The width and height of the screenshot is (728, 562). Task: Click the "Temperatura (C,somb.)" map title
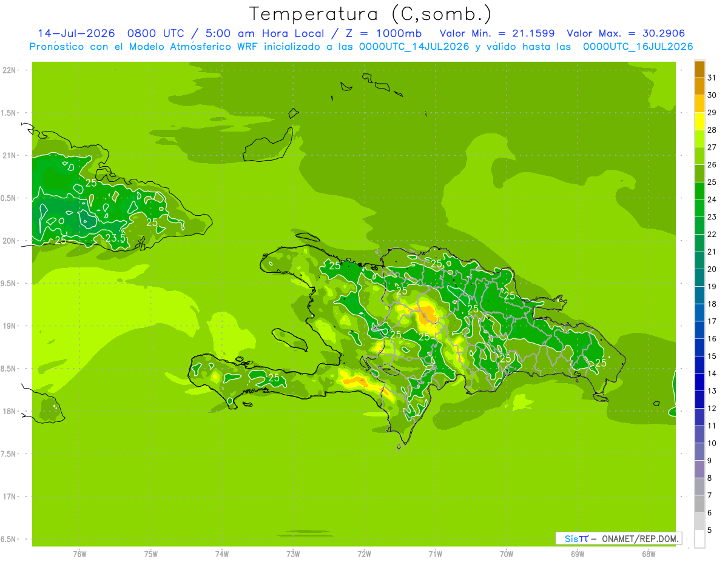(x=371, y=14)
